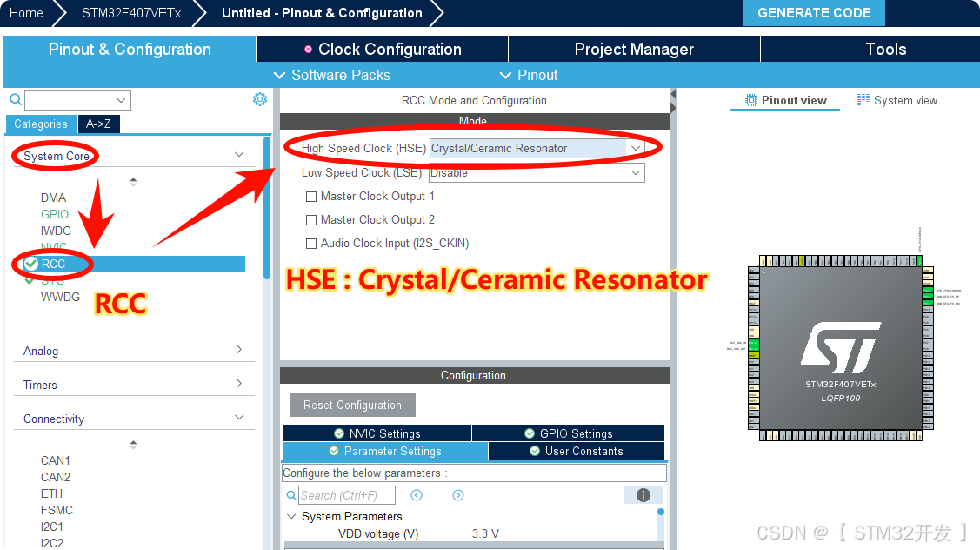Image resolution: width=980 pixels, height=550 pixels.
Task: Select WWDG in System Core
Action: [x=60, y=298]
